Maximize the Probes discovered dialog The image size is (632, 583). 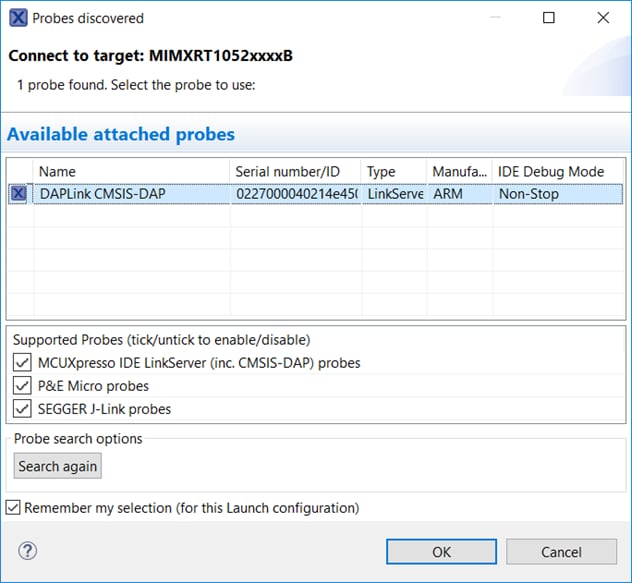coord(549,18)
